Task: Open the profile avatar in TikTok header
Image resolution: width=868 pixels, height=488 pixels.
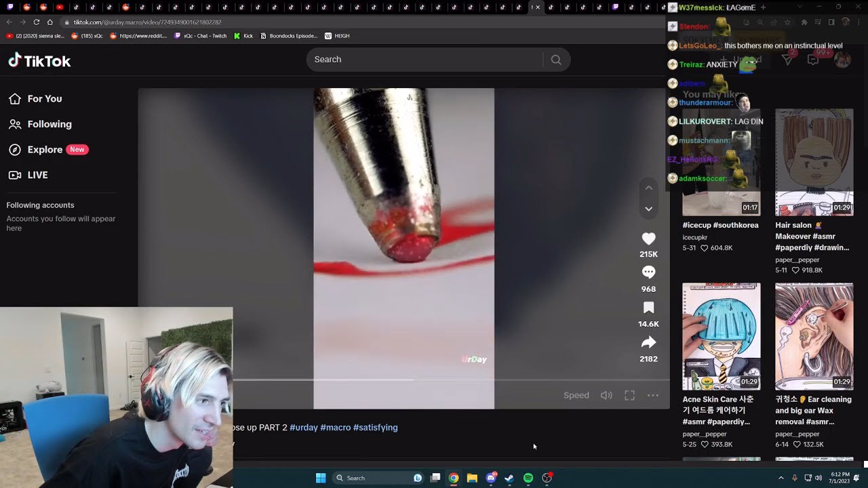Action: [x=842, y=60]
